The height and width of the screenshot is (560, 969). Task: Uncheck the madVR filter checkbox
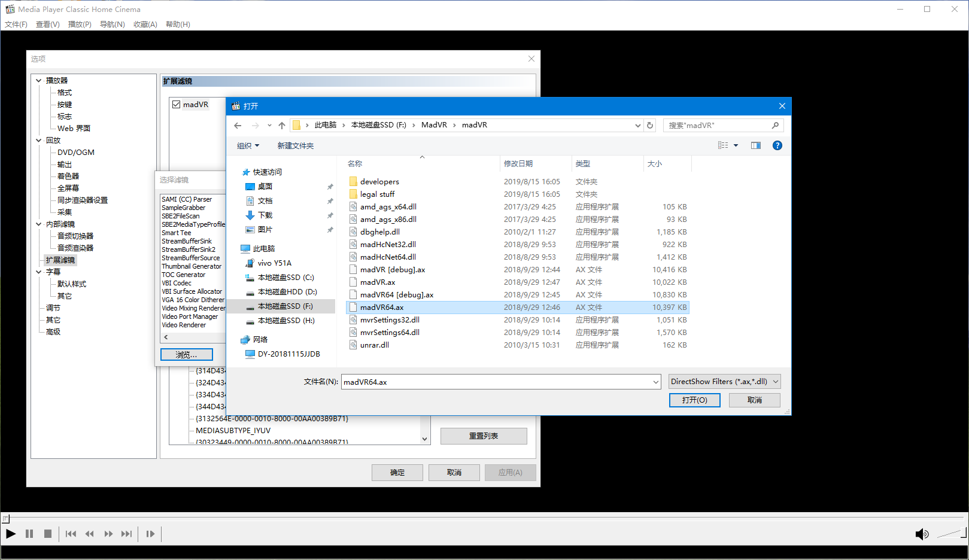177,105
